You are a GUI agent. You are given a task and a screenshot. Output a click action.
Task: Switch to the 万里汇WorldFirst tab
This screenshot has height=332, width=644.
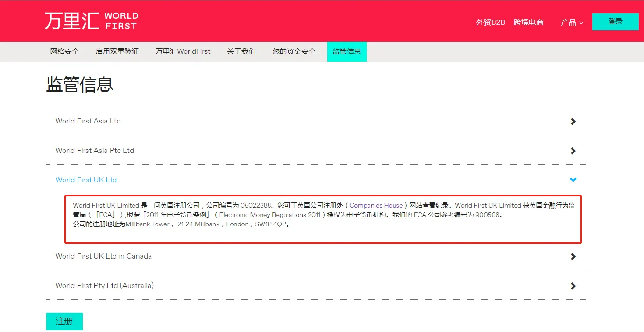[x=183, y=51]
